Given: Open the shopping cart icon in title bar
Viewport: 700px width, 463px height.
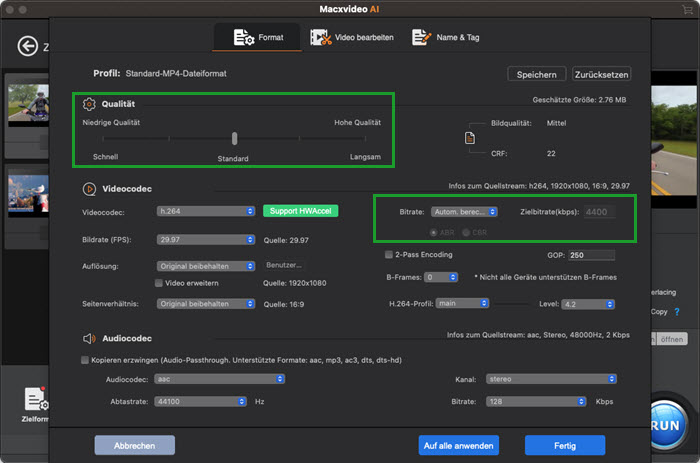Looking at the screenshot, I should click(x=687, y=9).
